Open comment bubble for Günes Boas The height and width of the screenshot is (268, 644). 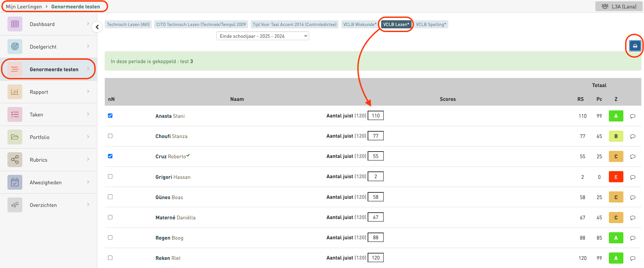[633, 197]
